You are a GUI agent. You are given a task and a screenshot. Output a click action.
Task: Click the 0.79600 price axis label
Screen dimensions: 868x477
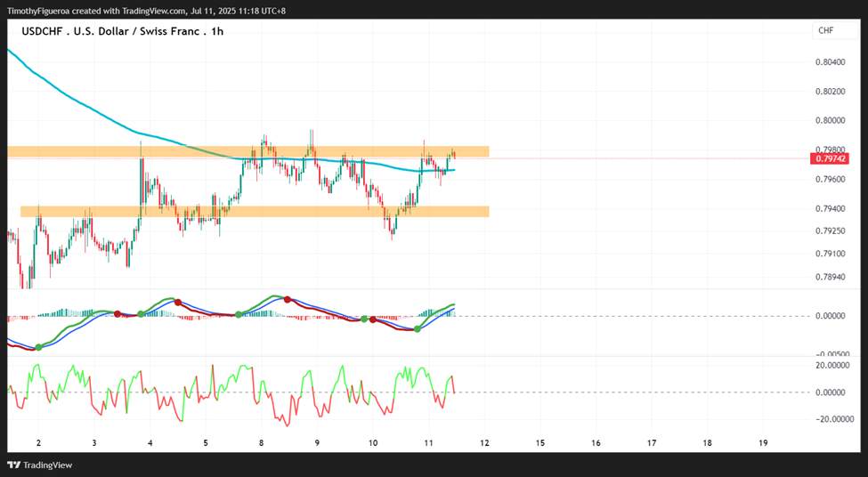(831, 179)
